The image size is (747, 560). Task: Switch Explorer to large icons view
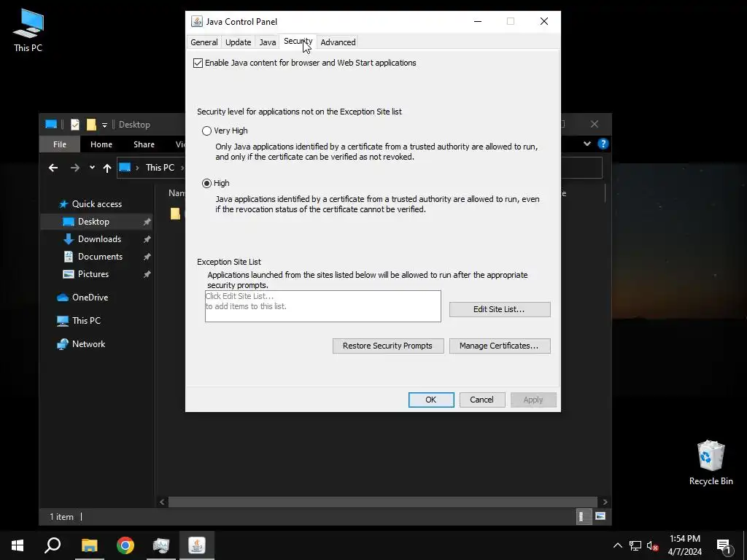[x=600, y=517]
